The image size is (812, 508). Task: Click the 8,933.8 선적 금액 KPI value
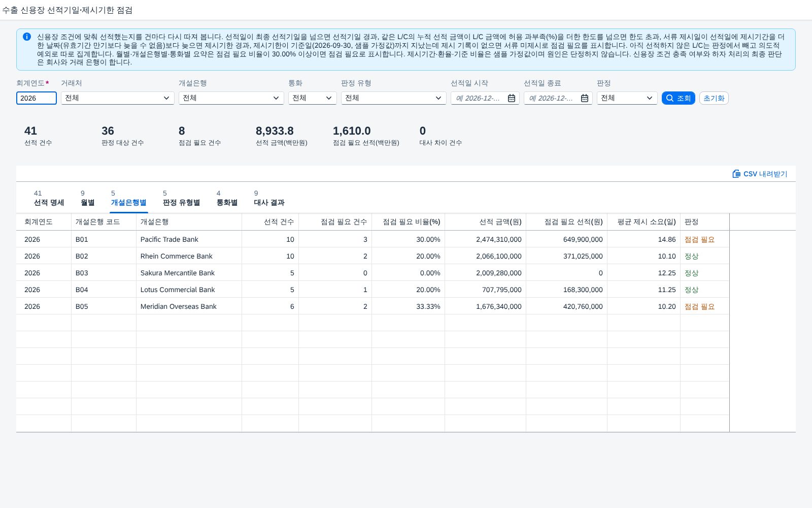[275, 131]
